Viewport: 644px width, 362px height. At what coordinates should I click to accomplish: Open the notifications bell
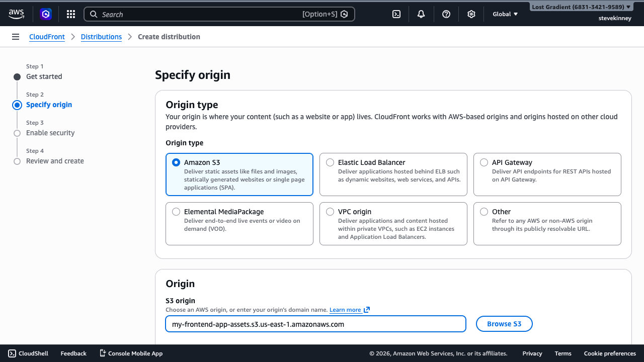point(421,14)
